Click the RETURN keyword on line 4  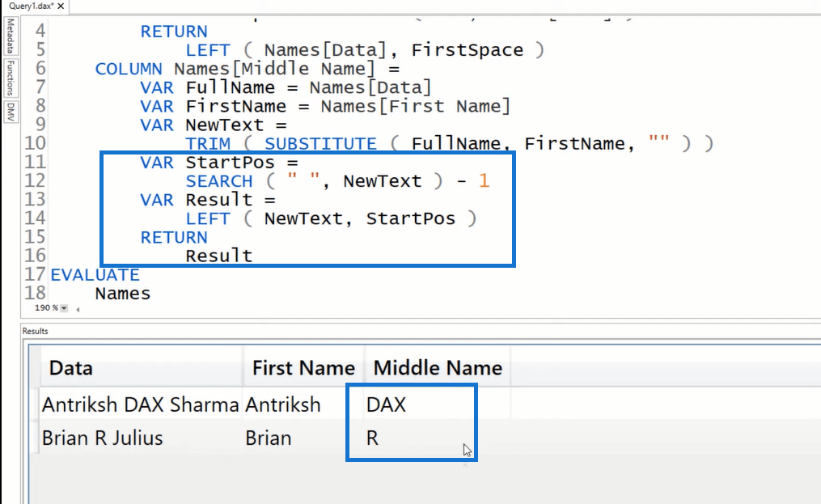click(174, 32)
